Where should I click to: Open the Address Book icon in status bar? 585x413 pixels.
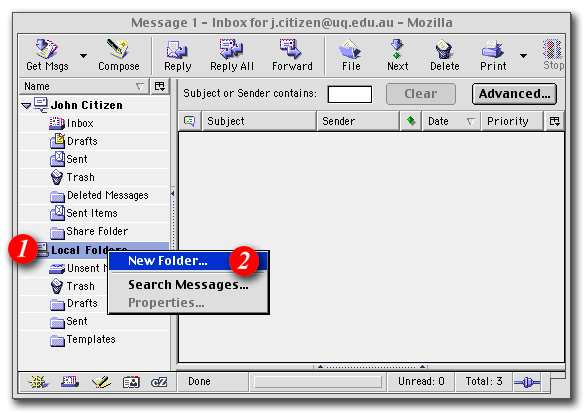pyautogui.click(x=131, y=382)
